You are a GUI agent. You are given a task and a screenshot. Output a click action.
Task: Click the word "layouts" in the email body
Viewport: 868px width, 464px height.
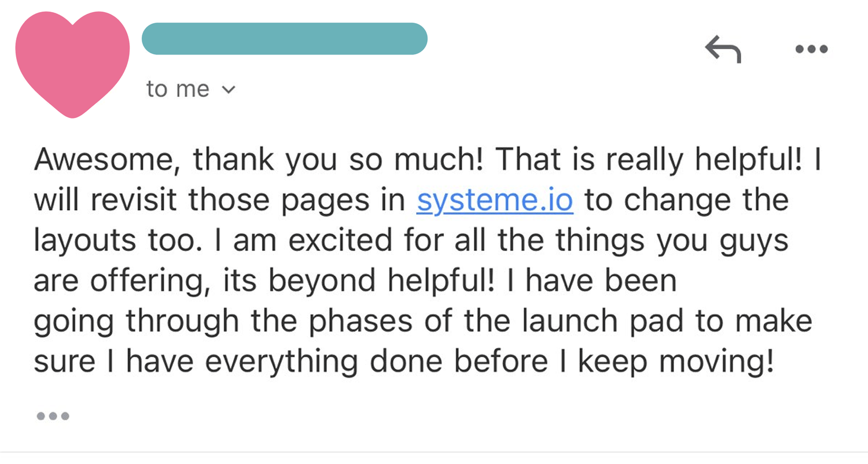pyautogui.click(x=83, y=241)
